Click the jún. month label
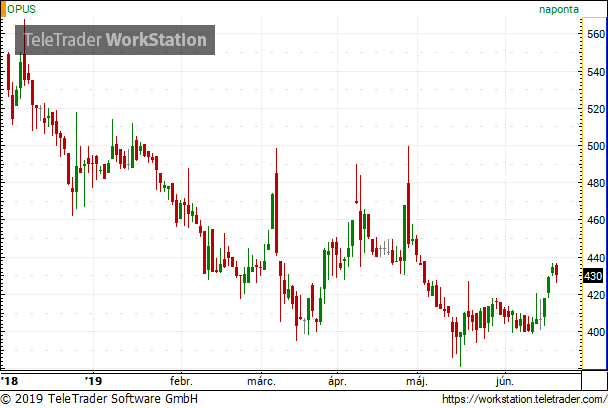The height and width of the screenshot is (408, 608). point(505,382)
